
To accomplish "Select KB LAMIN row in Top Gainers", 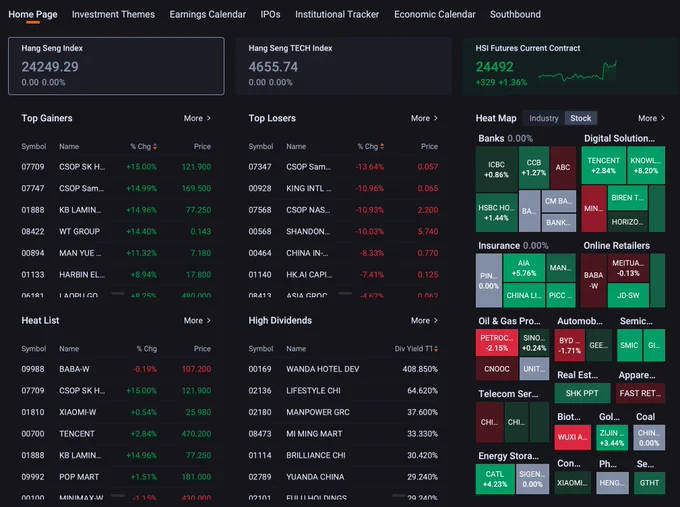I will (x=116, y=210).
